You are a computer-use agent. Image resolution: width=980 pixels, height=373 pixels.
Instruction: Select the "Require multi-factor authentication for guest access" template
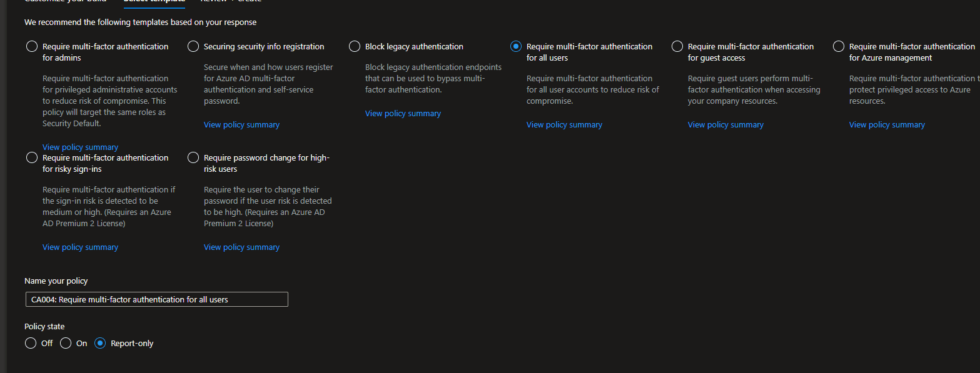pos(677,46)
